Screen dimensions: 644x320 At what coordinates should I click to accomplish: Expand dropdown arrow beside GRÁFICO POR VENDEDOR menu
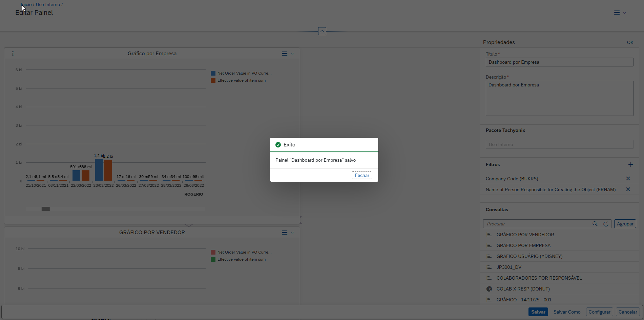tap(292, 233)
